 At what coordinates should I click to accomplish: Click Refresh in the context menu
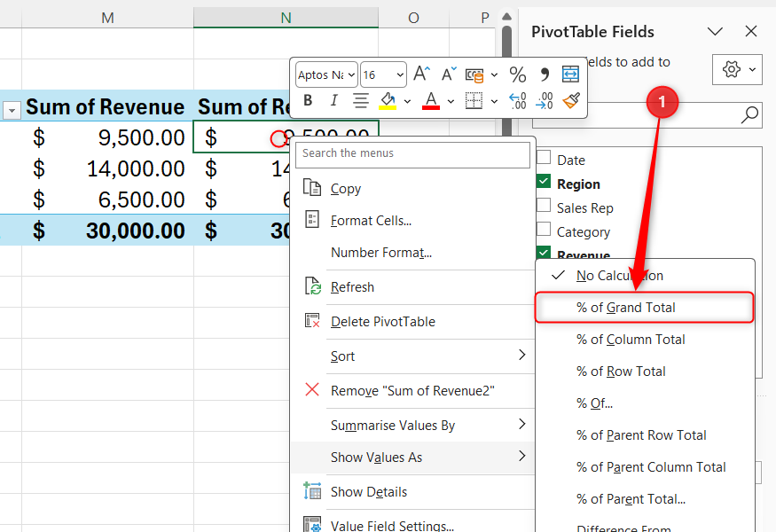(x=412, y=287)
